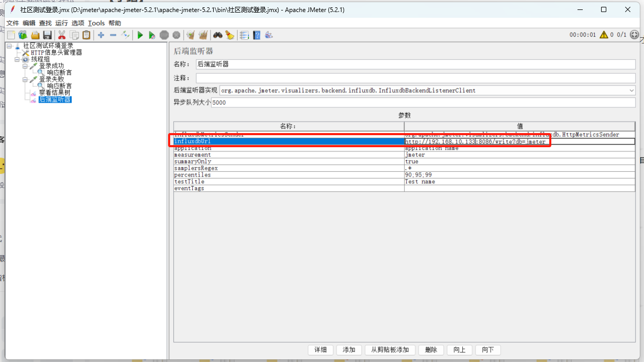Image resolution: width=644 pixels, height=362 pixels.
Task: Click the influxdbUrl value cell
Action: 519,141
